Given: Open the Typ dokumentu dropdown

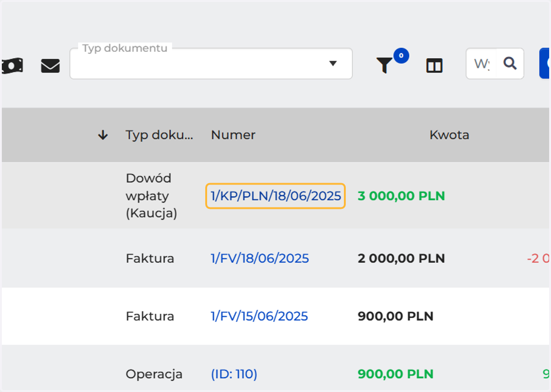Looking at the screenshot, I should pyautogui.click(x=211, y=63).
